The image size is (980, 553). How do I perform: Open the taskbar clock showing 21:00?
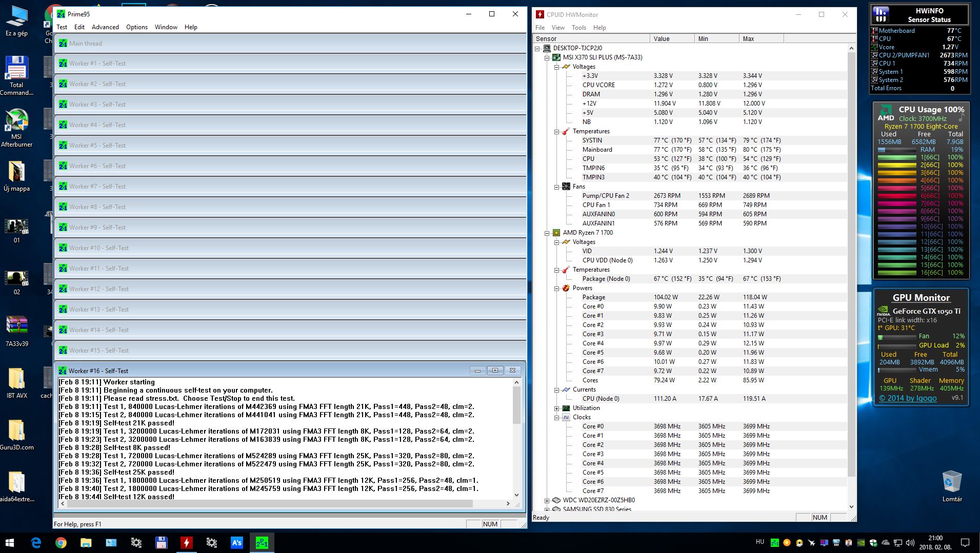(935, 543)
